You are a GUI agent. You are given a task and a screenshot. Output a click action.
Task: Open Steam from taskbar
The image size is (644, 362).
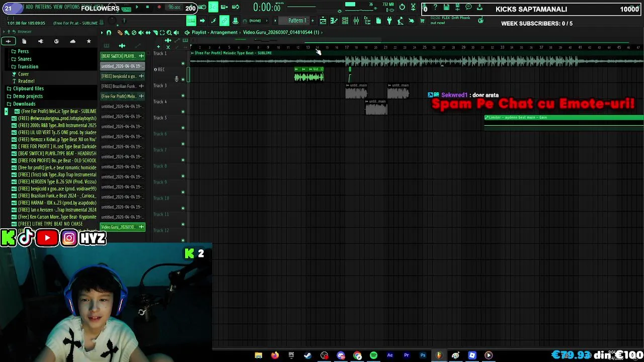click(x=307, y=355)
